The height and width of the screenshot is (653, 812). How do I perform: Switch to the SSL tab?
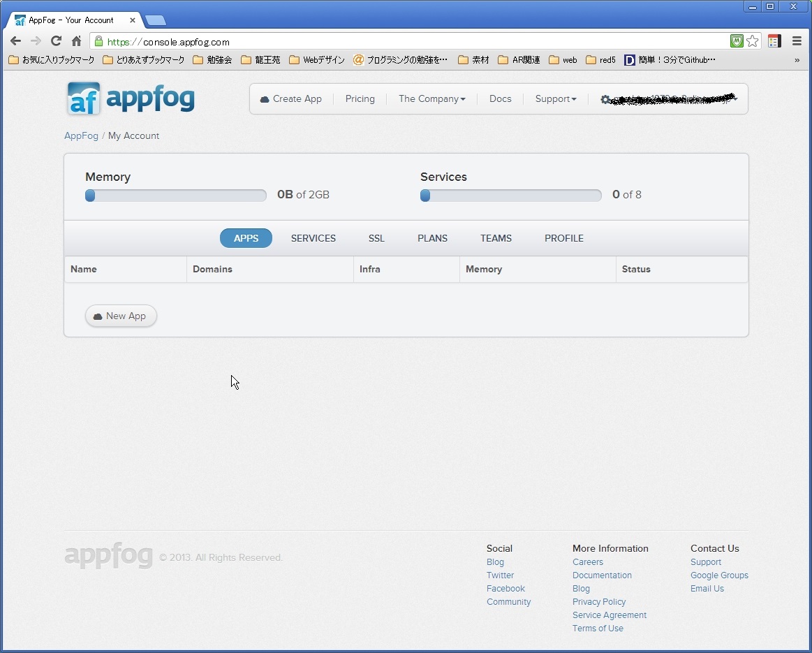pos(376,238)
